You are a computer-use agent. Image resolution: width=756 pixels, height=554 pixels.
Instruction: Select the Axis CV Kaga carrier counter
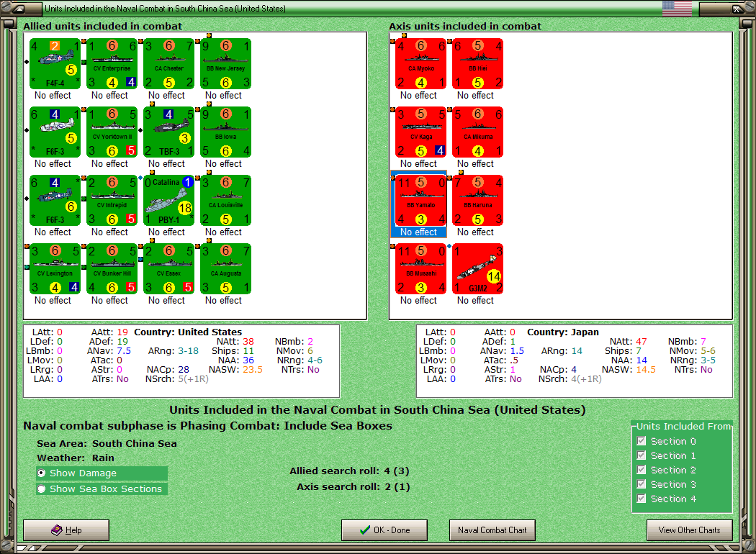click(421, 132)
